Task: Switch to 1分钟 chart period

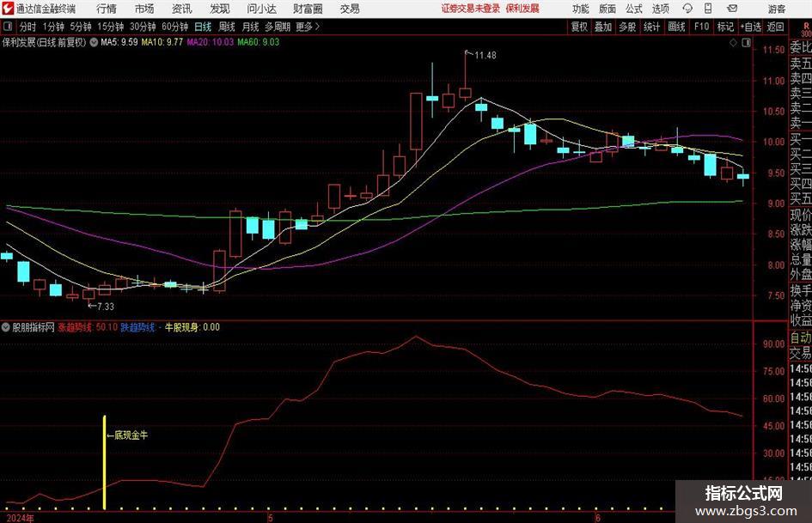Action: (53, 27)
